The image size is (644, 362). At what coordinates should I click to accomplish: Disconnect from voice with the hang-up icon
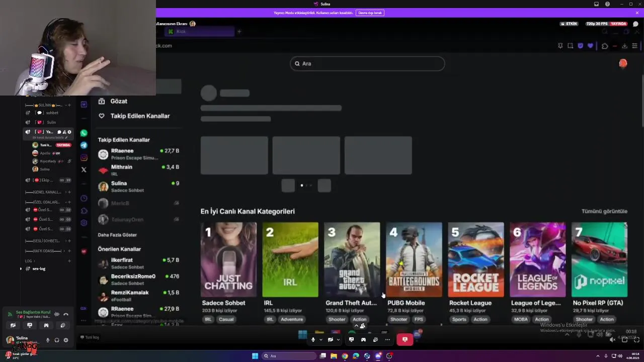point(66,314)
